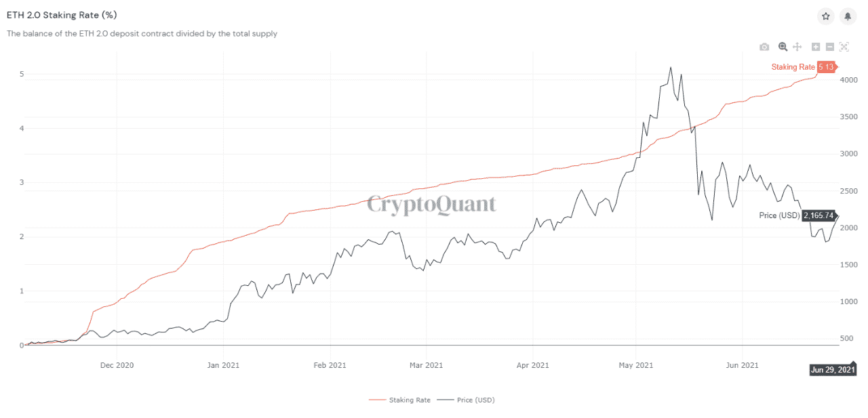Click the Dec 2020 axis label
This screenshot has height=418, width=868.
[117, 365]
